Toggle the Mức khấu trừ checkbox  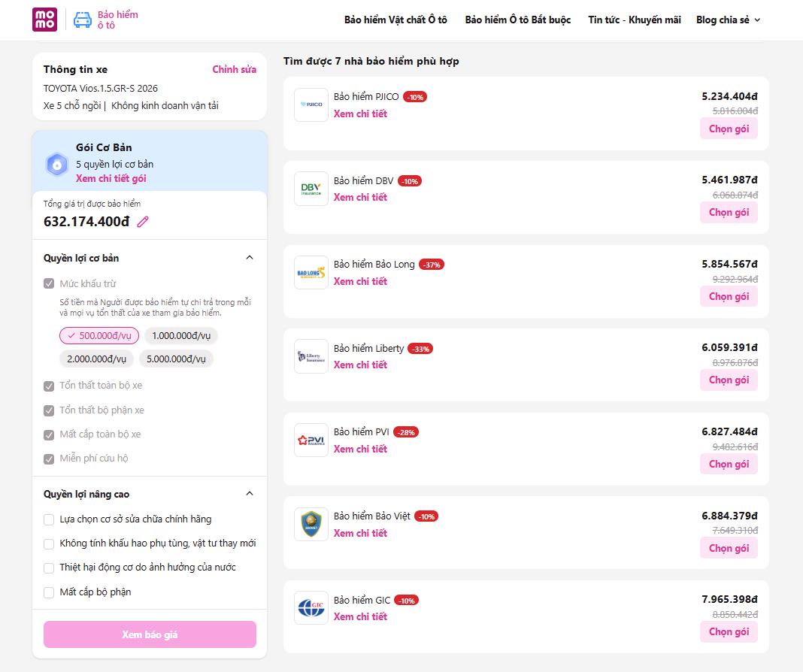point(49,283)
